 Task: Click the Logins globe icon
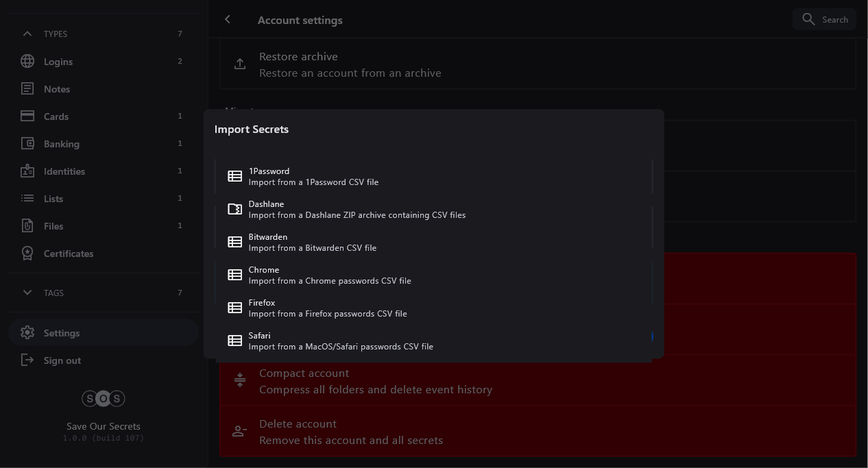[x=27, y=62]
